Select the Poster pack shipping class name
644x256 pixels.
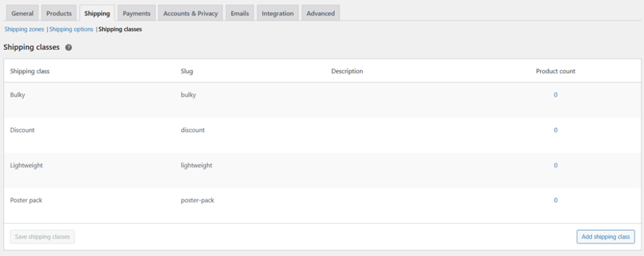click(x=26, y=200)
